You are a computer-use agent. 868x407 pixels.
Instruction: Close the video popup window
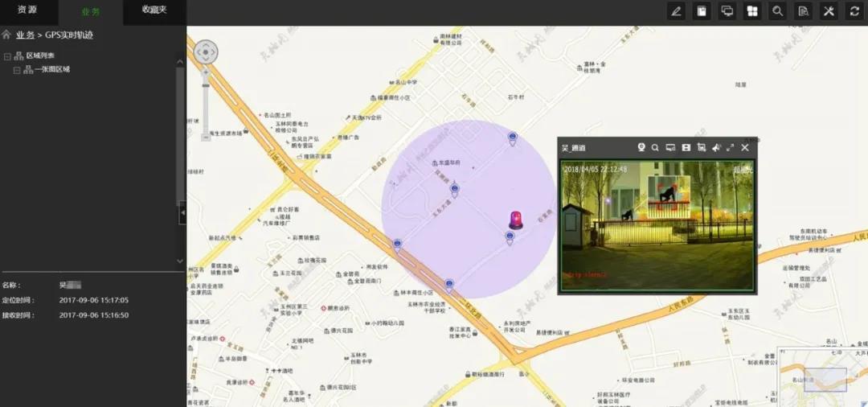click(x=745, y=148)
